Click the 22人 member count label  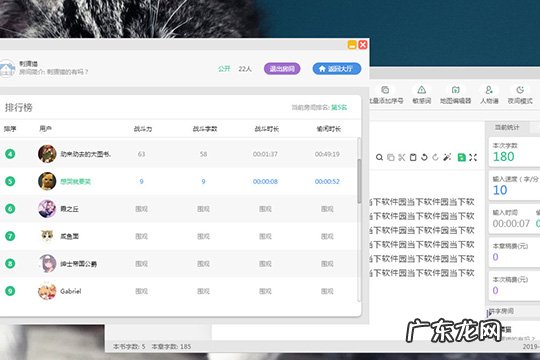coord(245,69)
